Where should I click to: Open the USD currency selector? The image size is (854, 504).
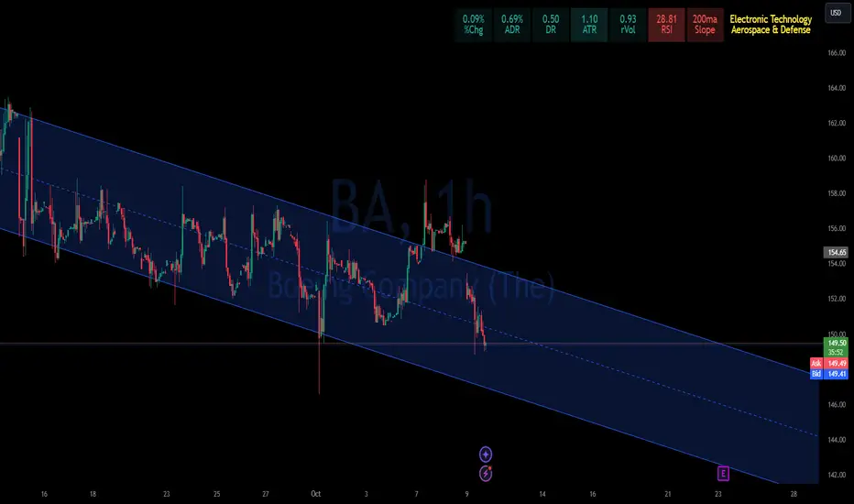coord(836,13)
